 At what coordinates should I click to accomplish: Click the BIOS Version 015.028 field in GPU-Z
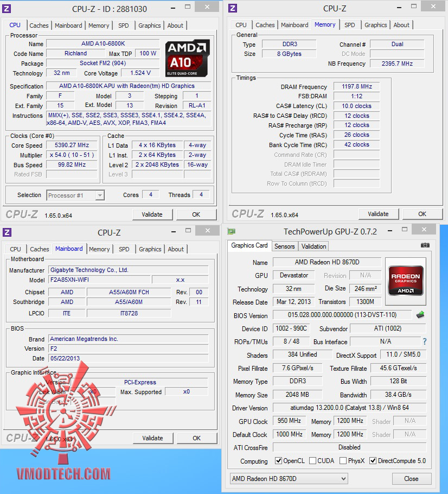(342, 315)
